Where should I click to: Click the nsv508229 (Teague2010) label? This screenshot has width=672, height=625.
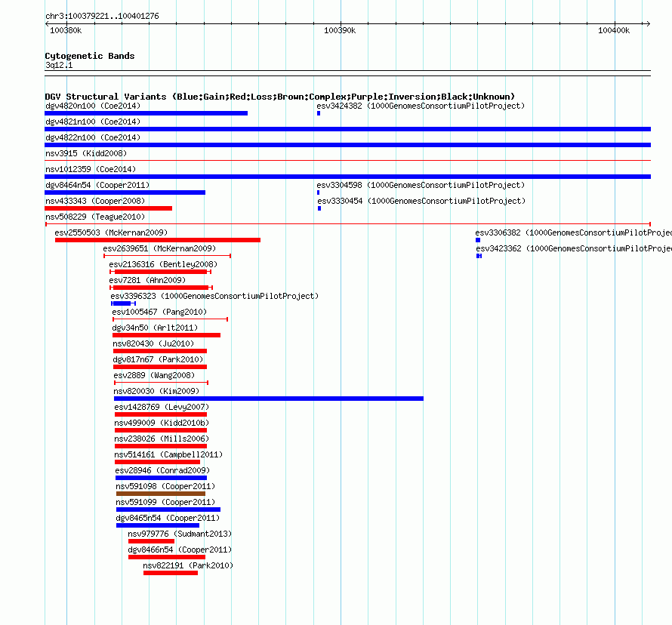[x=95, y=217]
